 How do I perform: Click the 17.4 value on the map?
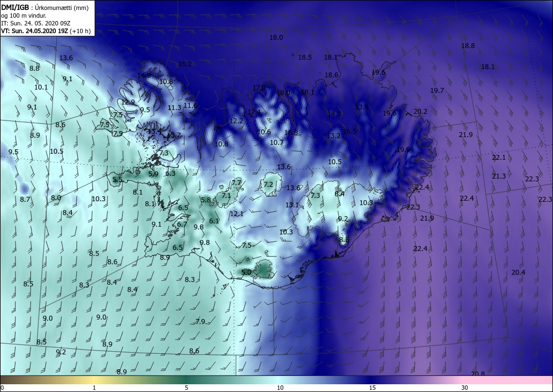254,112
